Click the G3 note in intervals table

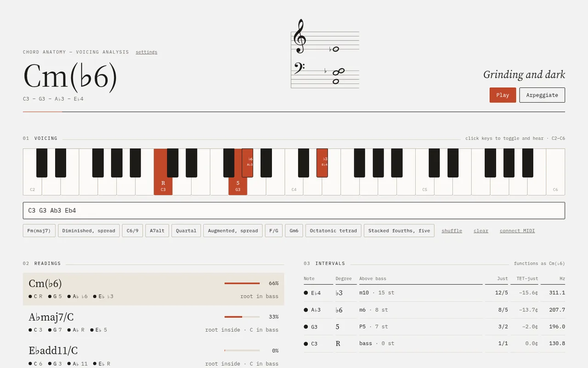[x=318, y=327]
